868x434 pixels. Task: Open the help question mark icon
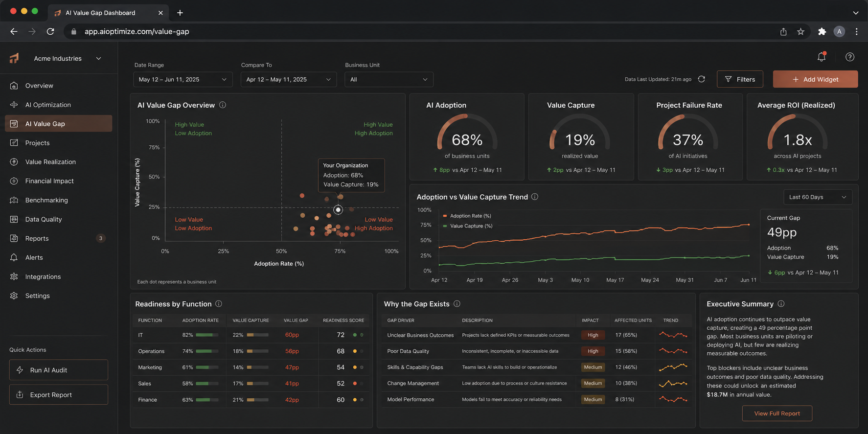(850, 57)
